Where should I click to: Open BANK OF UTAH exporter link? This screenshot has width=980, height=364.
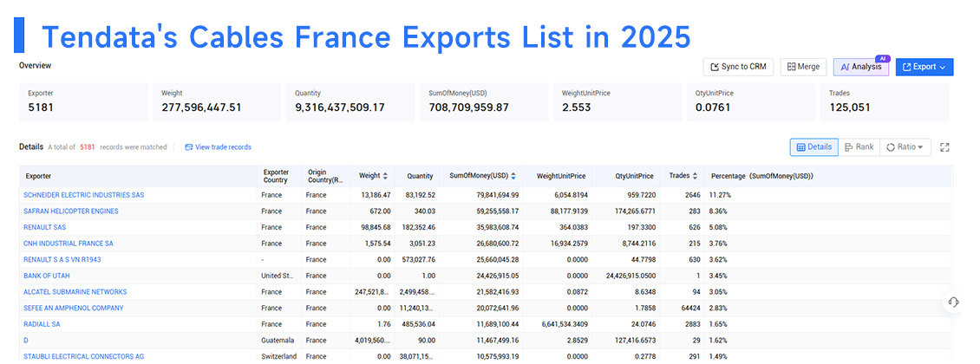pyautogui.click(x=48, y=276)
